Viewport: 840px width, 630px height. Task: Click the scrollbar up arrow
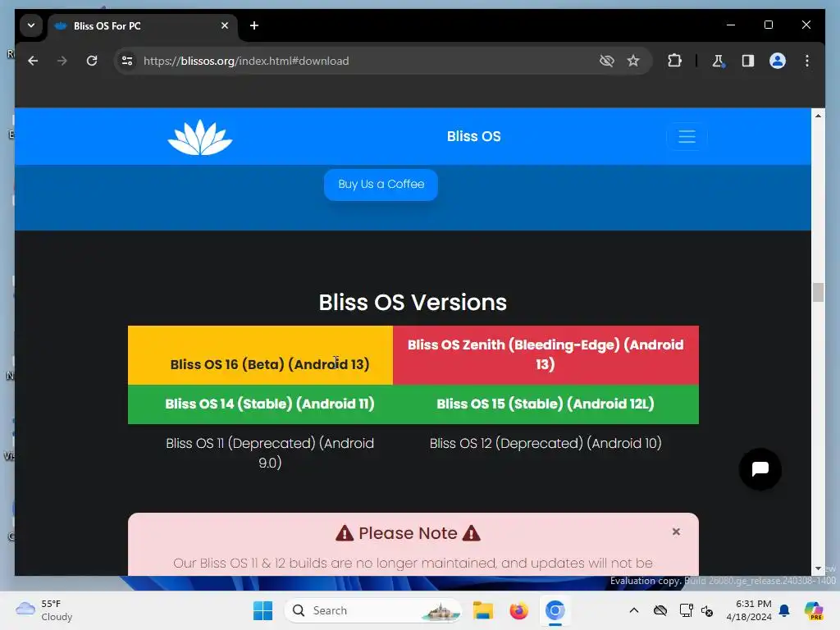[x=818, y=115]
